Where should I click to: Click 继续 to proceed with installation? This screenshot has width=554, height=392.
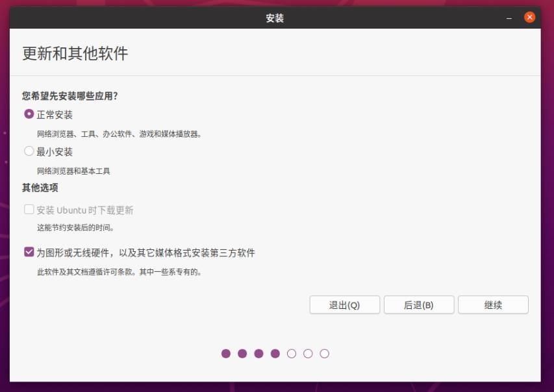point(493,305)
